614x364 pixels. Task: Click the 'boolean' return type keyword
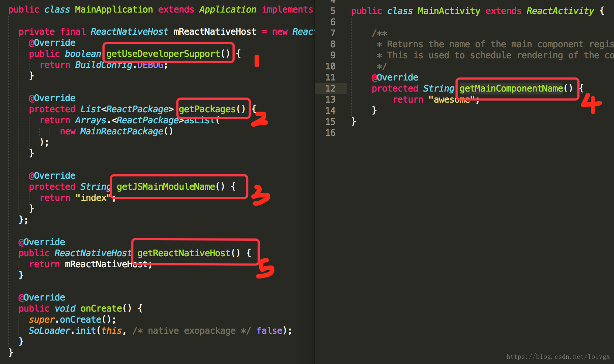tap(83, 54)
